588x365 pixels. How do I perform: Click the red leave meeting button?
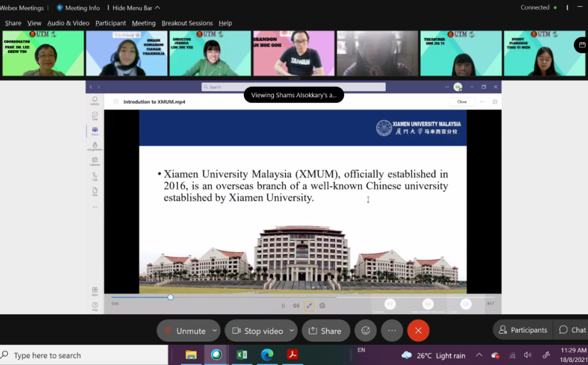(x=418, y=331)
